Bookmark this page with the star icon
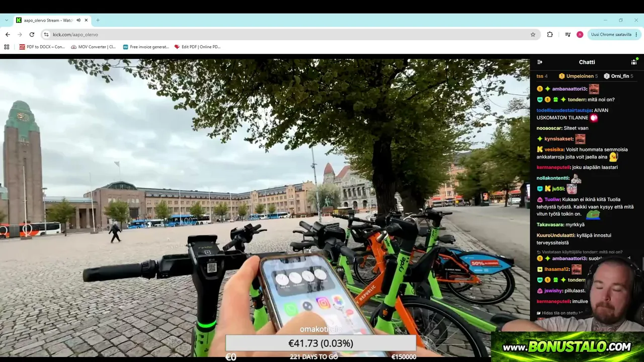The height and width of the screenshot is (362, 644). pos(533,35)
